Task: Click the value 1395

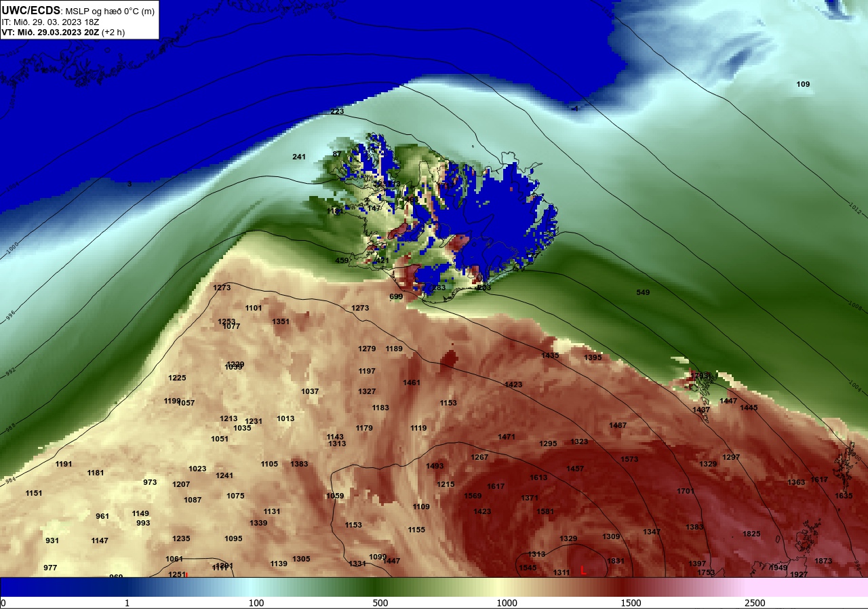Action: coord(593,357)
